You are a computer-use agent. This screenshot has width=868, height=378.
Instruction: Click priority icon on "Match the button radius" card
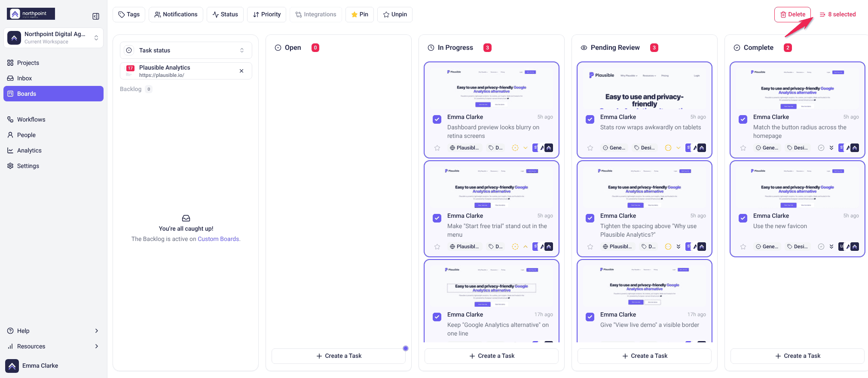[831, 148]
